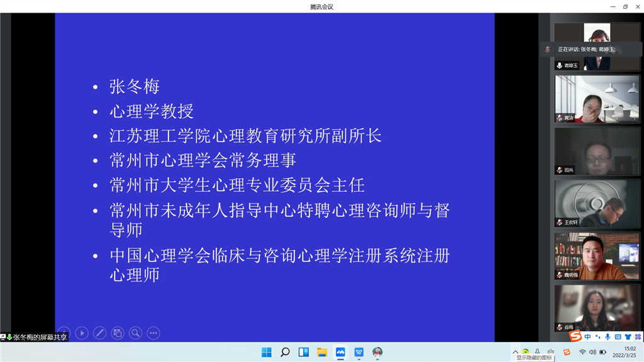Open the volume speaker tray icon

592,352
